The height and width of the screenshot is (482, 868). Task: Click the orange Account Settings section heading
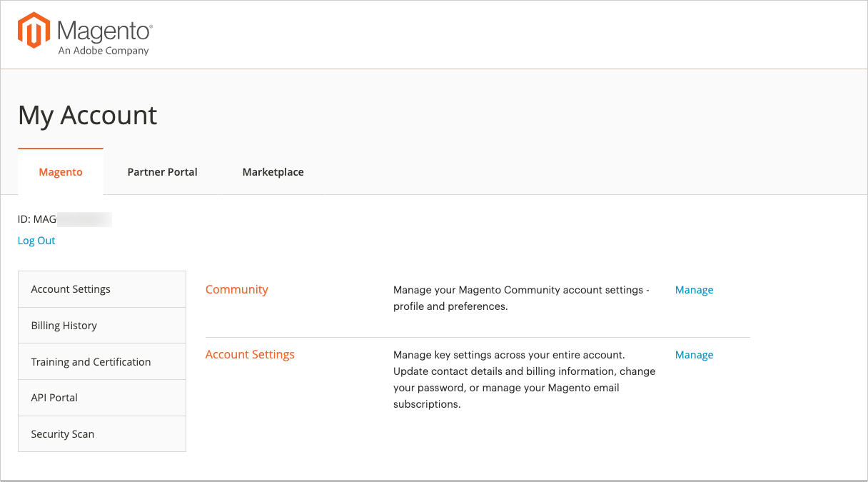[250, 354]
